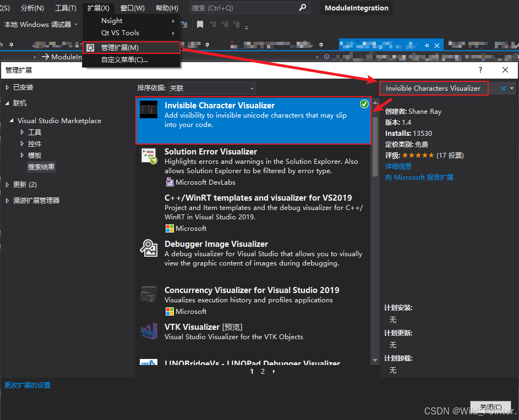The image size is (519, 420).
Task: Click the VTK Visualizer icon
Action: coord(149,331)
